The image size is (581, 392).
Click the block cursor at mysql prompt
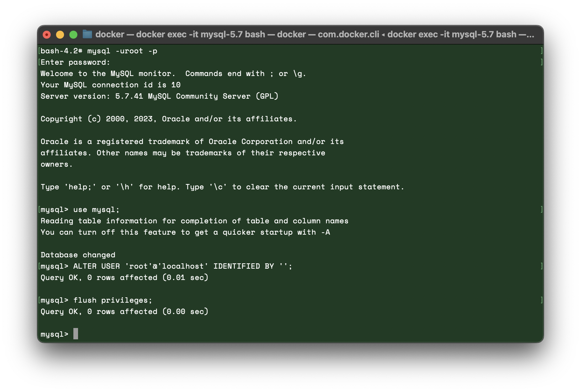click(76, 334)
